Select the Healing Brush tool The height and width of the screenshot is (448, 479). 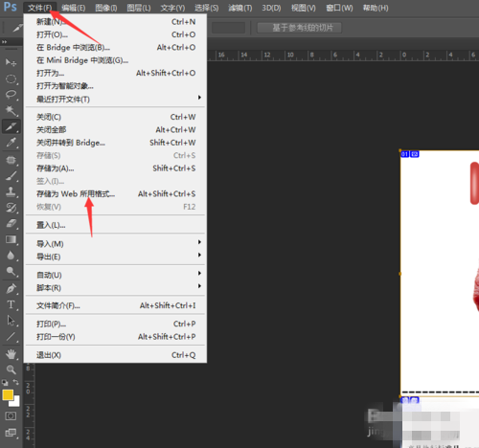pos(11,160)
